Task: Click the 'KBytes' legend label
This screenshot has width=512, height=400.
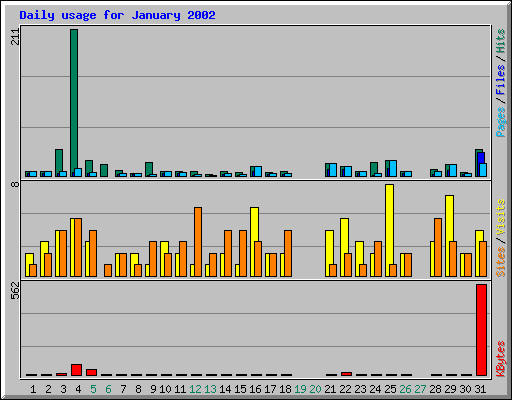Action: [x=500, y=359]
